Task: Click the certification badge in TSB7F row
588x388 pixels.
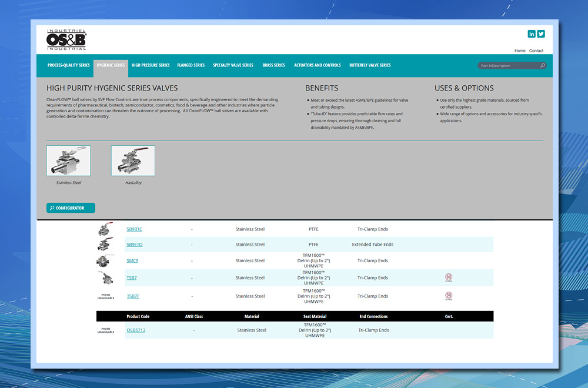Action: coord(449,296)
